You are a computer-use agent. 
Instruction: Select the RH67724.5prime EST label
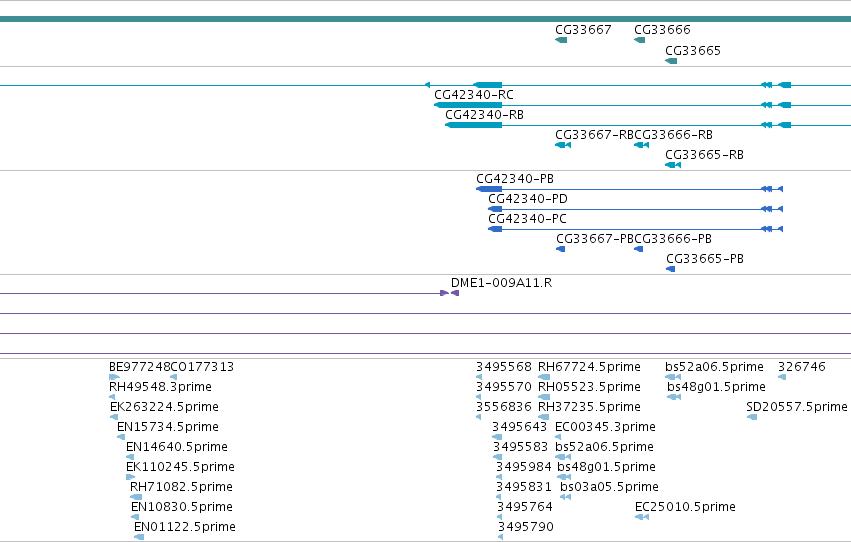[589, 367]
